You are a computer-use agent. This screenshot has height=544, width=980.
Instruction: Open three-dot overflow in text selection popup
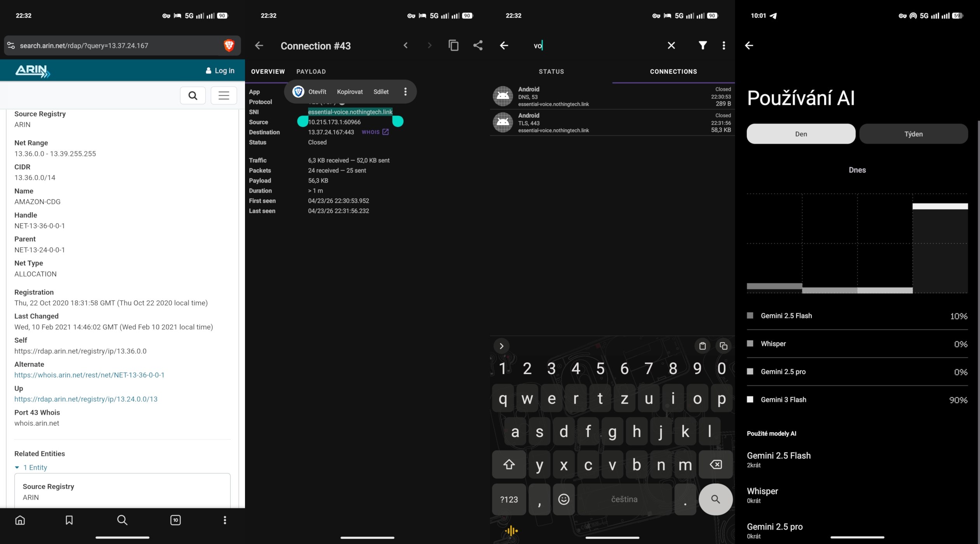click(x=405, y=92)
